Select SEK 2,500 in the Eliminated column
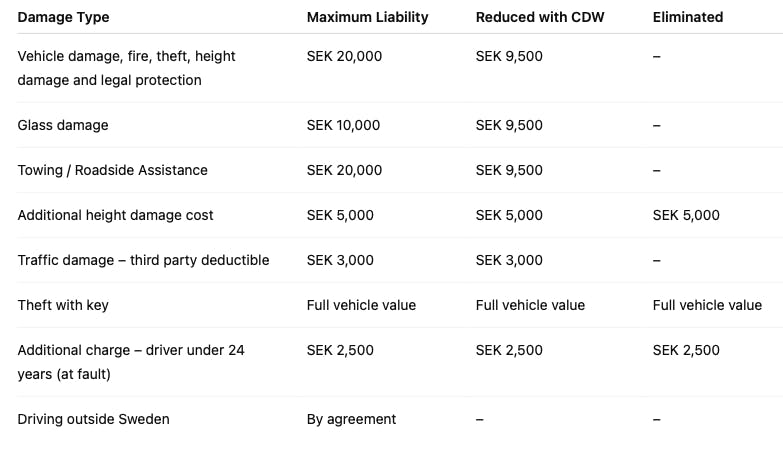Image resolution: width=783 pixels, height=451 pixels. [x=686, y=350]
